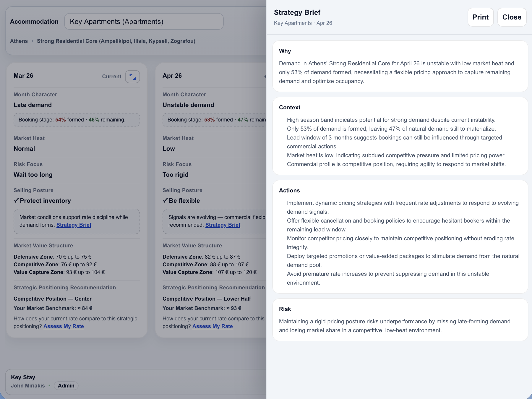This screenshot has height=399, width=532.
Task: Click the green status dot beside John Miriakis
Action: [x=49, y=385]
